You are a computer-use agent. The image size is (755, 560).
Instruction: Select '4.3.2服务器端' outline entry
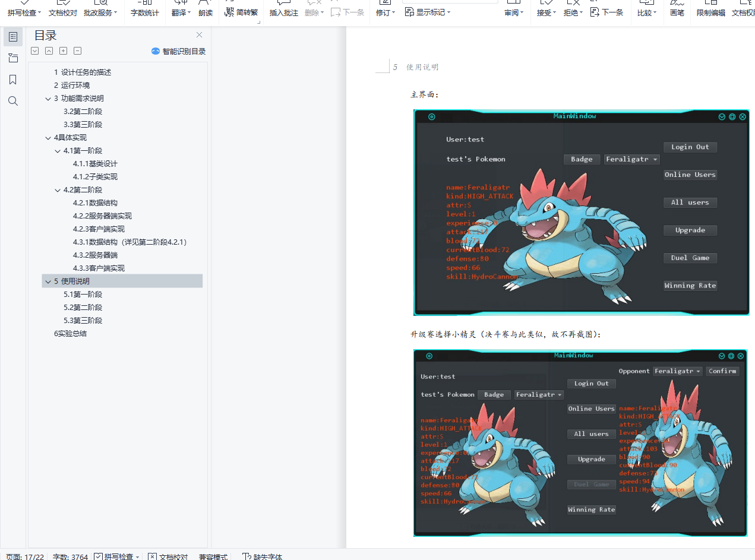click(96, 255)
